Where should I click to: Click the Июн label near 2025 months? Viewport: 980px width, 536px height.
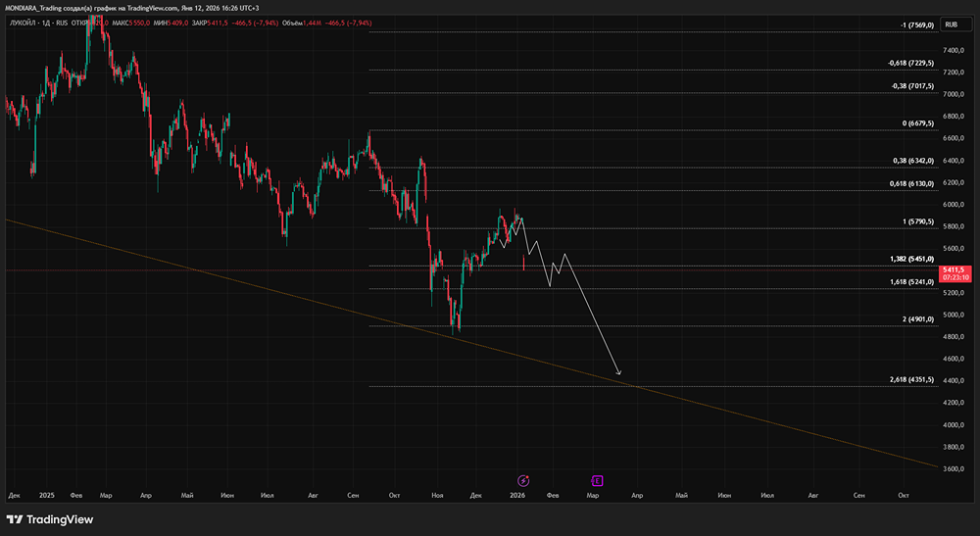(x=227, y=496)
